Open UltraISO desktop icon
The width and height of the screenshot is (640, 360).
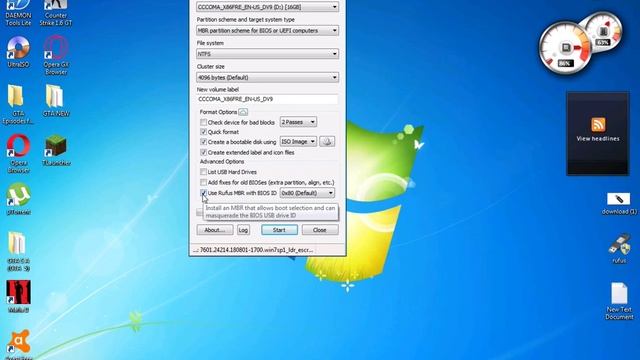click(x=18, y=51)
